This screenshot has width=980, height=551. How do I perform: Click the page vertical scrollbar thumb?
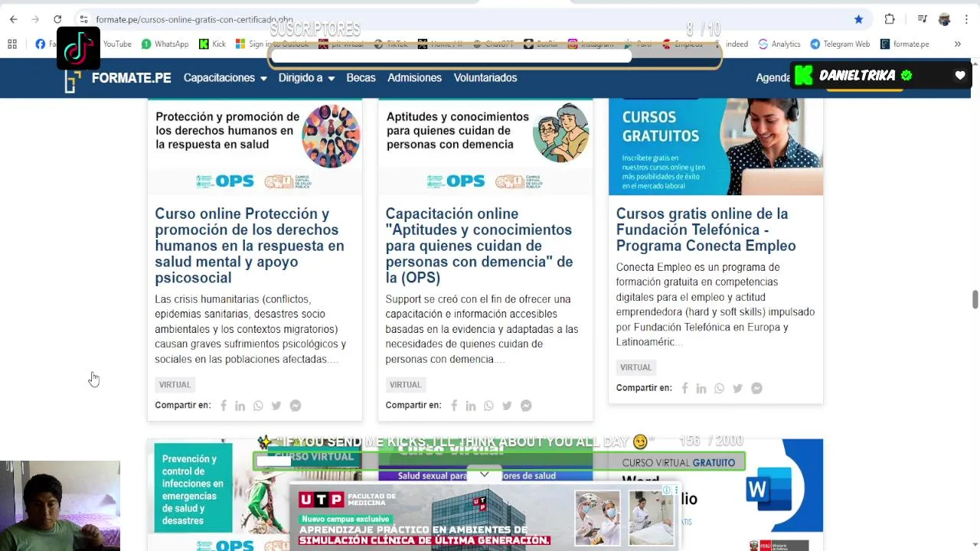975,299
